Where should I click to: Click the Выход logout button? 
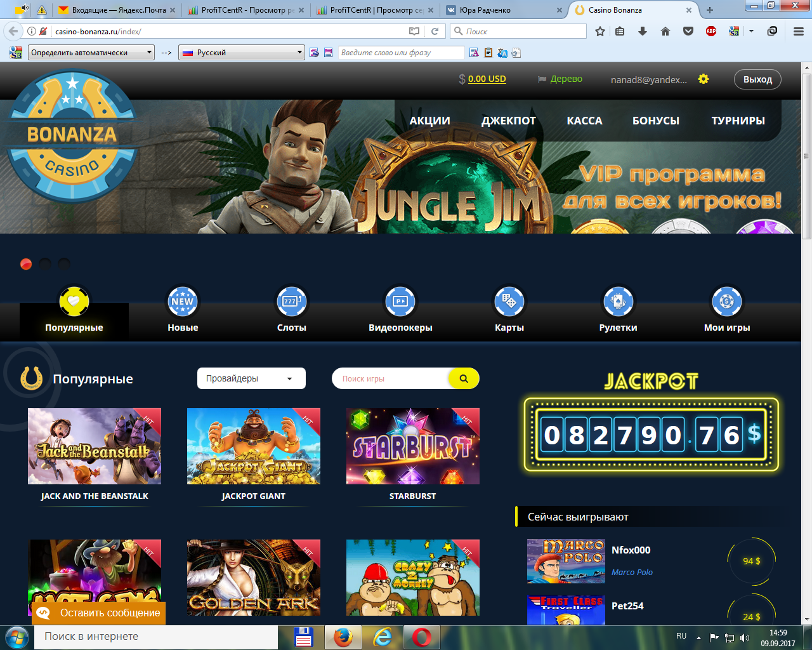coord(757,79)
